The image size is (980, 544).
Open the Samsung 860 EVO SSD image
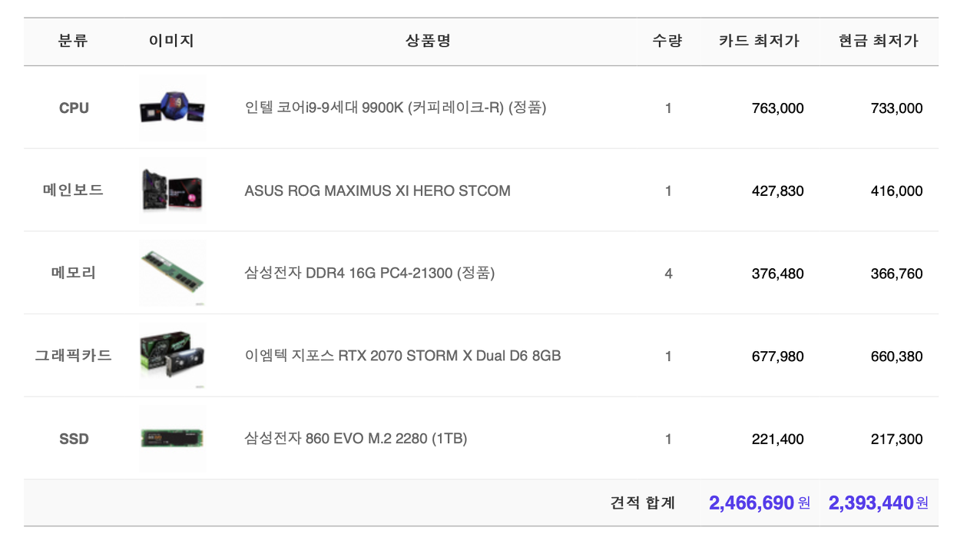coord(172,439)
